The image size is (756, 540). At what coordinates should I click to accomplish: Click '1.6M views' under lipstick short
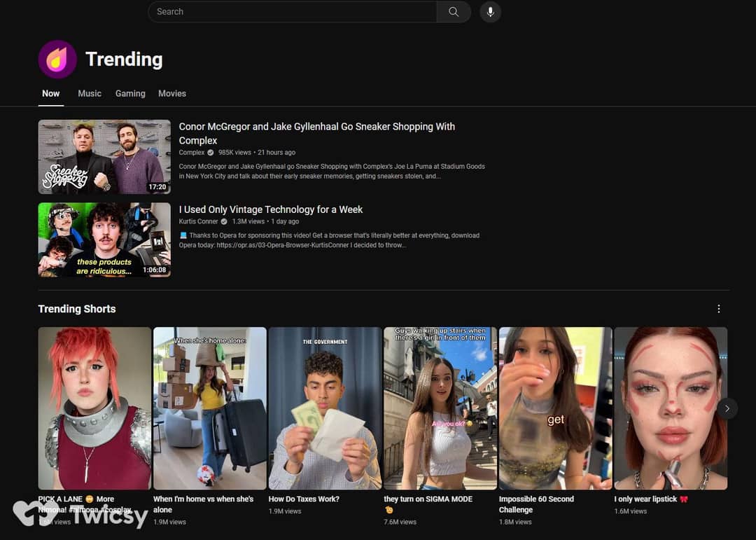click(631, 511)
